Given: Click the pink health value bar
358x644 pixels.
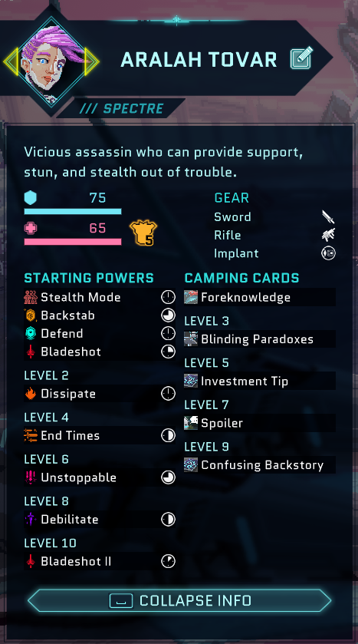Looking at the screenshot, I should (73, 242).
